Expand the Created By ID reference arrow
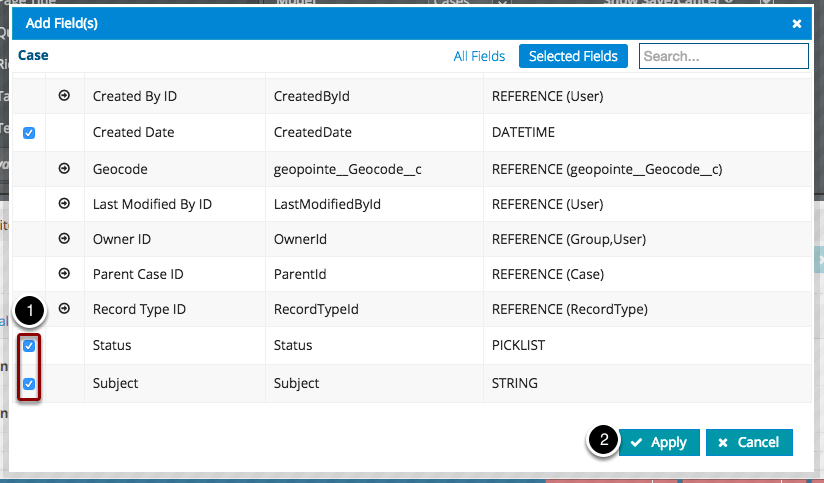Viewport: 824px width, 483px height. 65,96
